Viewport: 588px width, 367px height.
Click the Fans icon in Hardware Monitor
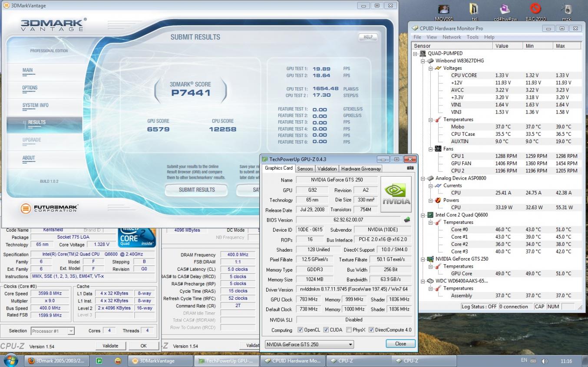coord(438,149)
